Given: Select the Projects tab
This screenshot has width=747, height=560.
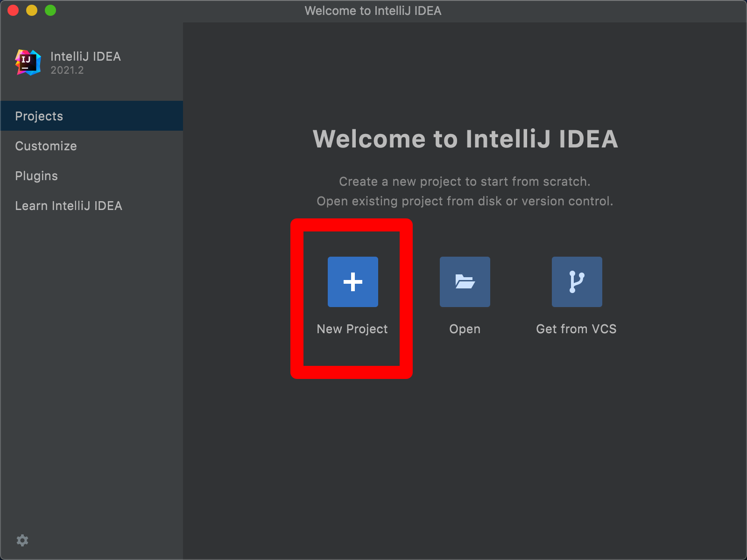Looking at the screenshot, I should tap(92, 116).
